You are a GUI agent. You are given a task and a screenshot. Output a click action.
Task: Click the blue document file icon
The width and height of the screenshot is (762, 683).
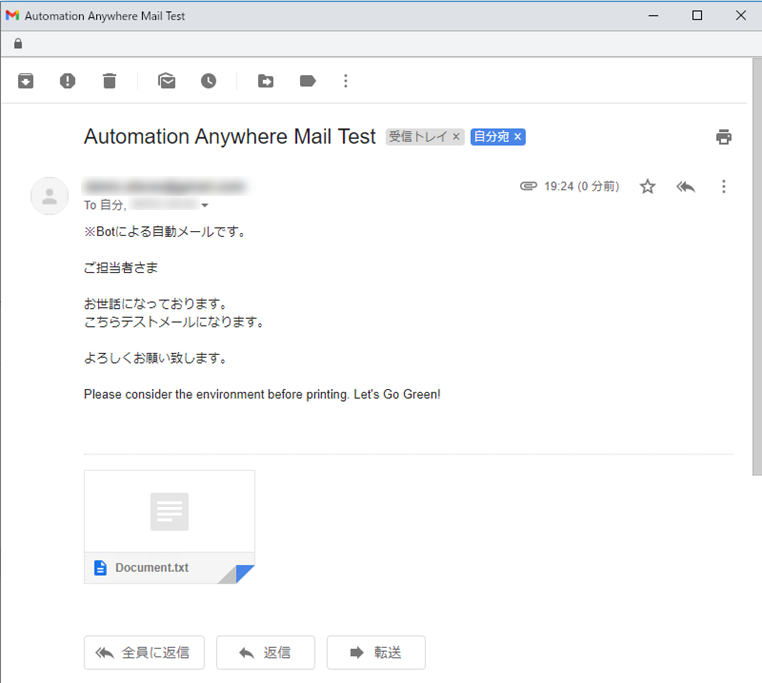coord(100,567)
